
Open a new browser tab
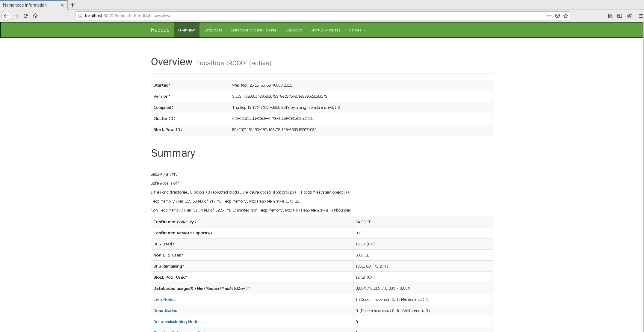72,5
